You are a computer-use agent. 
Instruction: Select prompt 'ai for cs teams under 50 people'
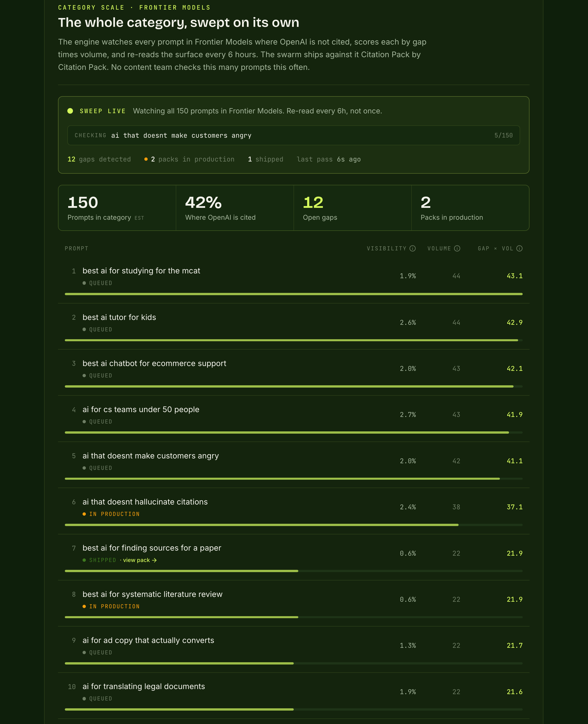[141, 409]
